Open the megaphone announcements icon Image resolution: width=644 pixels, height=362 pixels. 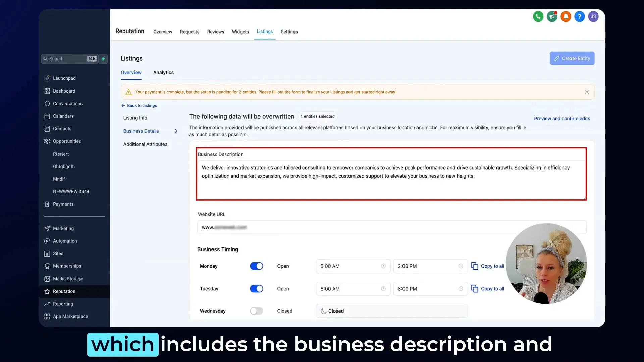[552, 16]
